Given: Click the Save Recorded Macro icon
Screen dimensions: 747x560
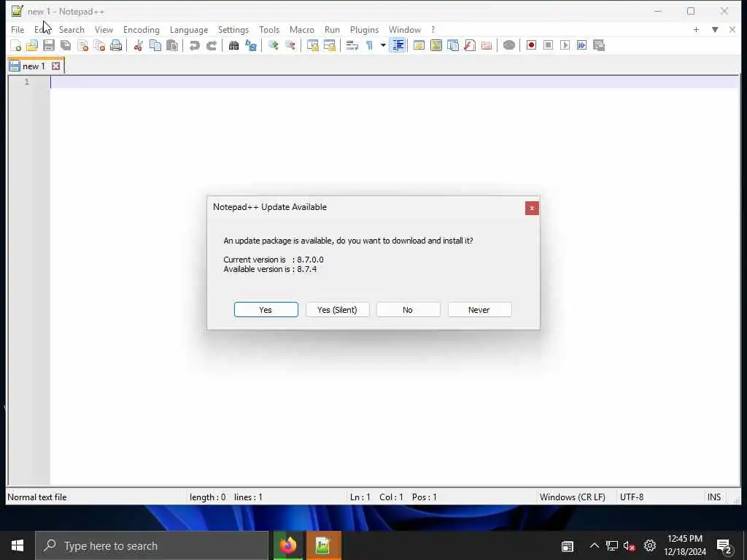Looking at the screenshot, I should (599, 45).
